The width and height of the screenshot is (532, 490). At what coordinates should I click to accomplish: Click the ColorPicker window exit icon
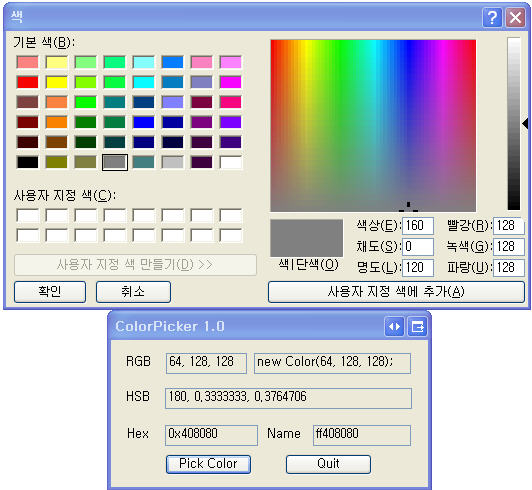point(417,327)
